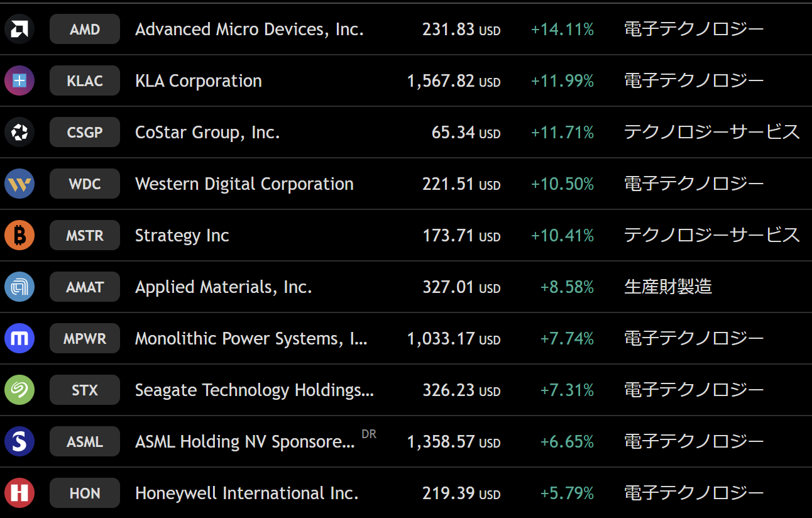Click the AMD company logo icon
812x518 pixels.
(19, 29)
